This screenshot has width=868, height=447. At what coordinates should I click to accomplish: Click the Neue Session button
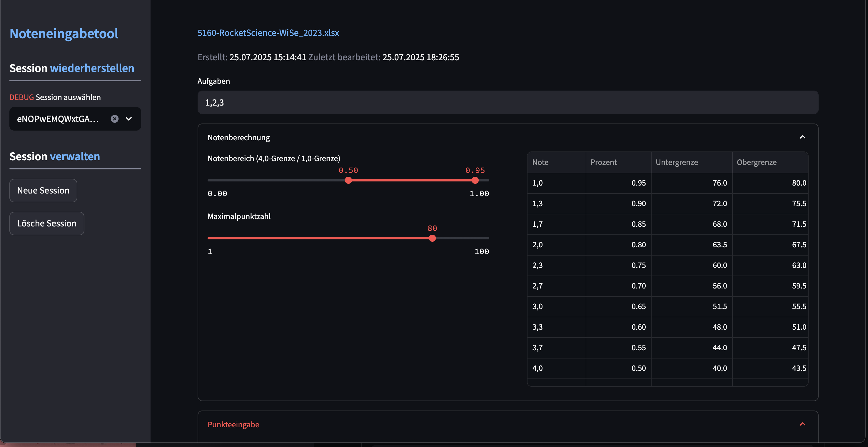point(43,191)
